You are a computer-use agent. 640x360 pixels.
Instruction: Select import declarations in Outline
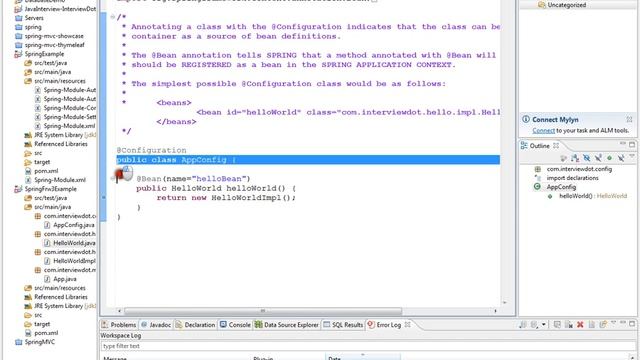[572, 178]
